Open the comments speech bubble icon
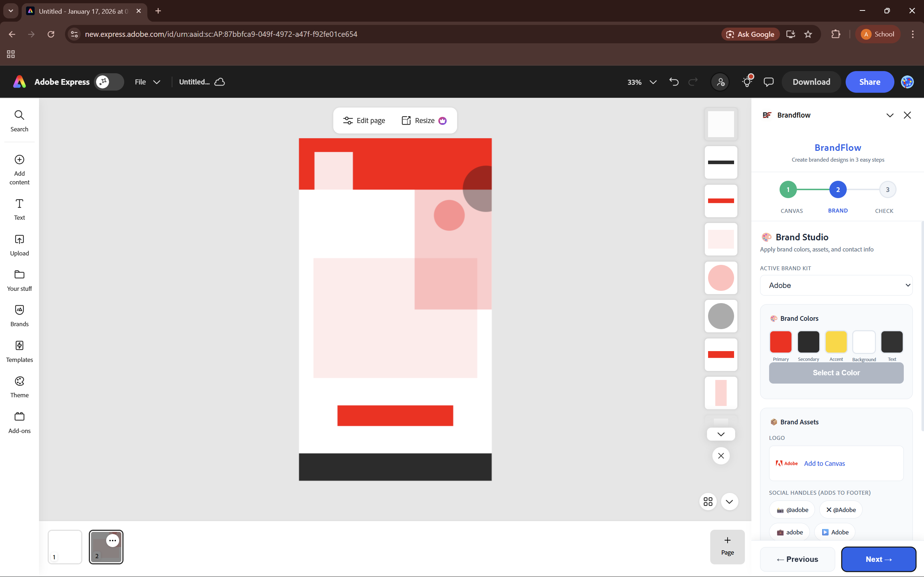 click(768, 82)
